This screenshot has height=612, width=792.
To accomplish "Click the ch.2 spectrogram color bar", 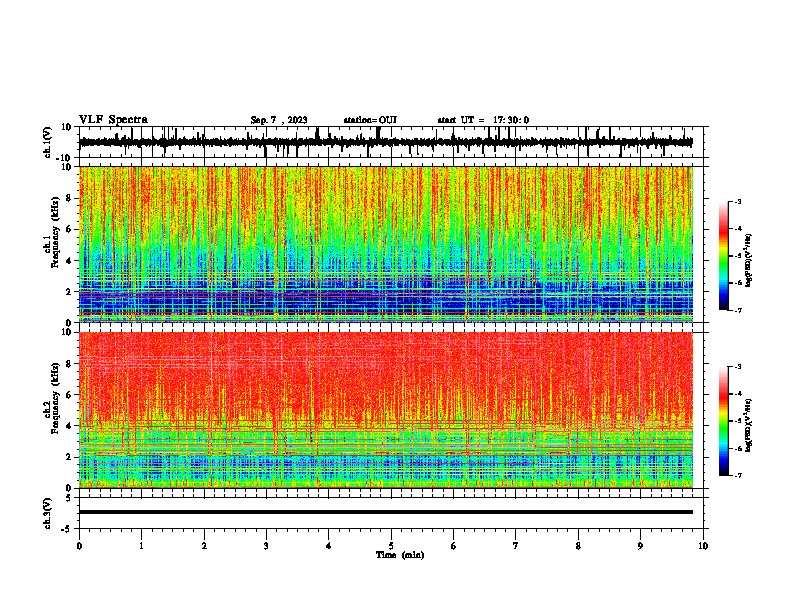I will (723, 421).
